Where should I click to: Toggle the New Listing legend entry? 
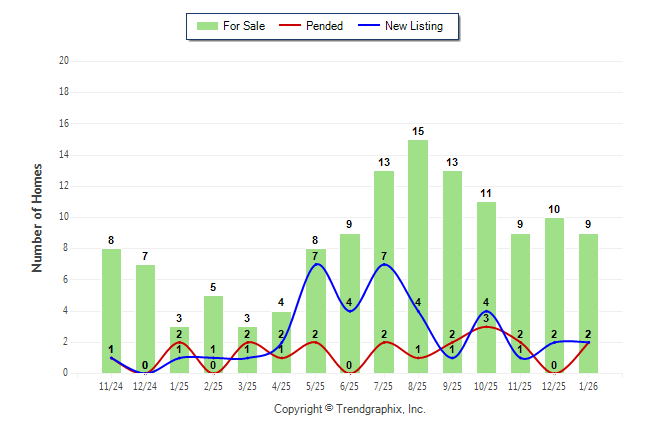(x=413, y=26)
